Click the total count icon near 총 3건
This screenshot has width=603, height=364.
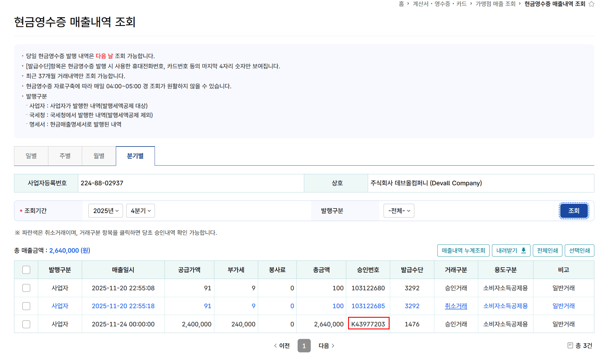570,345
